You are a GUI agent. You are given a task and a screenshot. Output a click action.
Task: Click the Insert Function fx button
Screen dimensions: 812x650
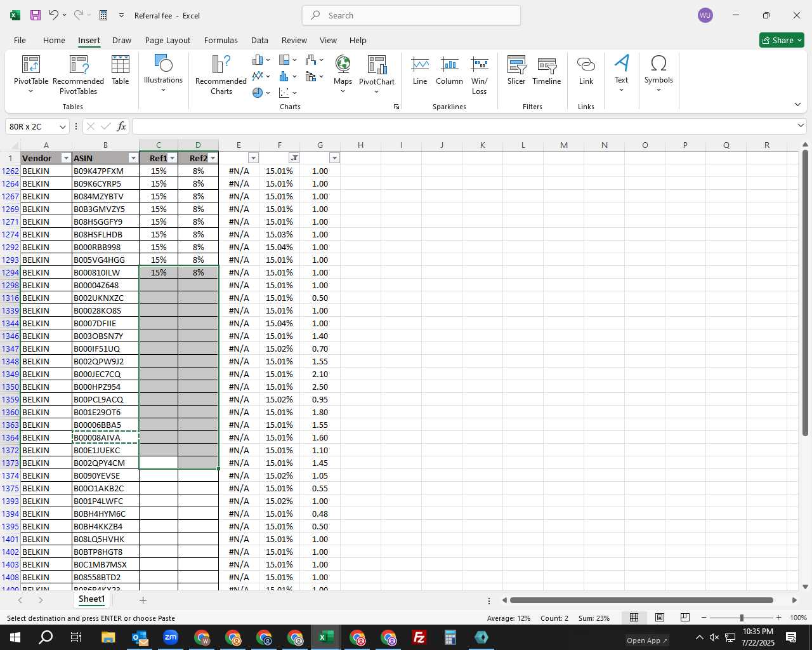(x=121, y=126)
